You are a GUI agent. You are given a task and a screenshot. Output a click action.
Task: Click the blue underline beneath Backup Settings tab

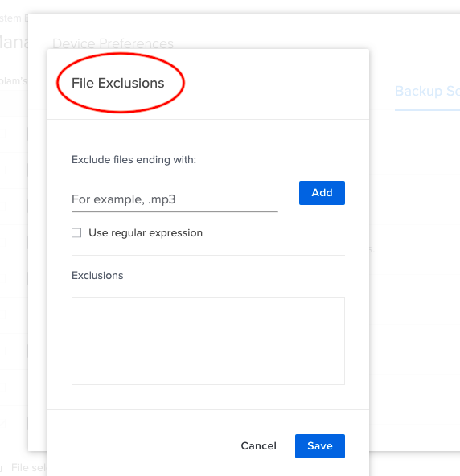click(427, 110)
